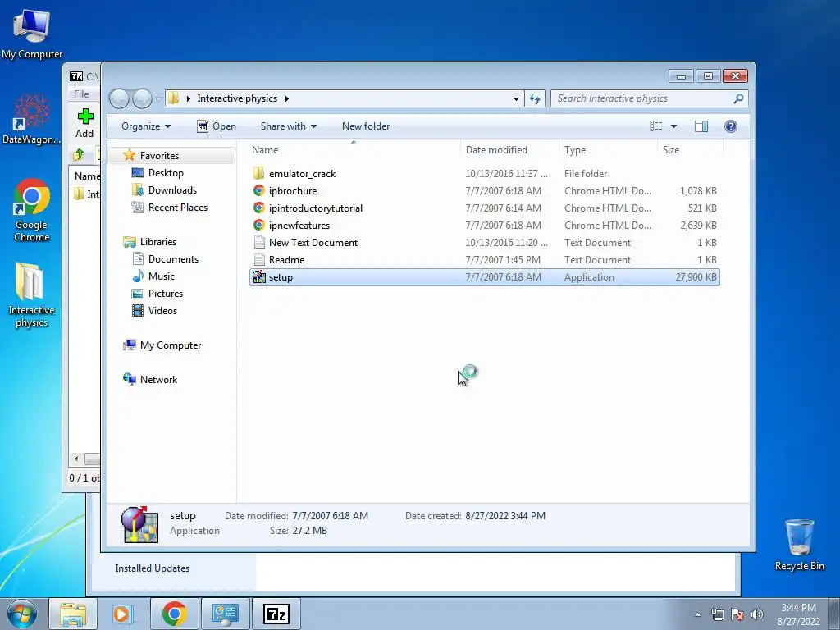This screenshot has width=840, height=630.
Task: Click the Back navigation arrow
Action: pyautogui.click(x=119, y=98)
